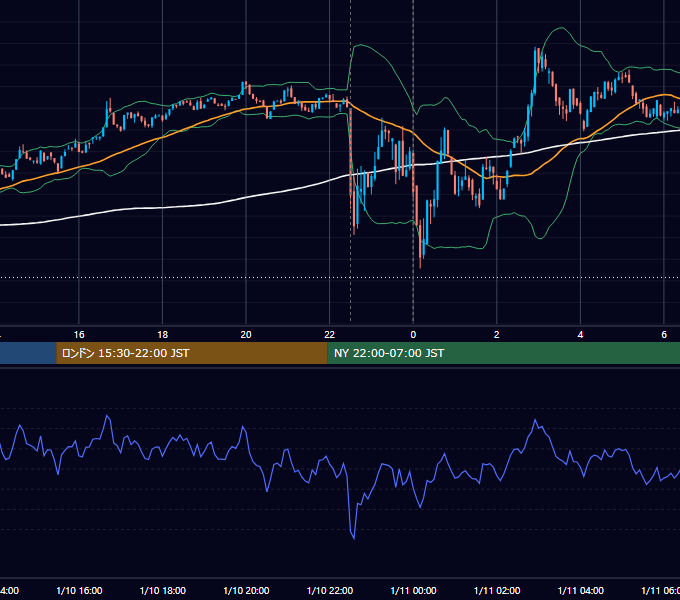Click the 1/10 18:00 timestamp on oscillator axis

click(163, 590)
